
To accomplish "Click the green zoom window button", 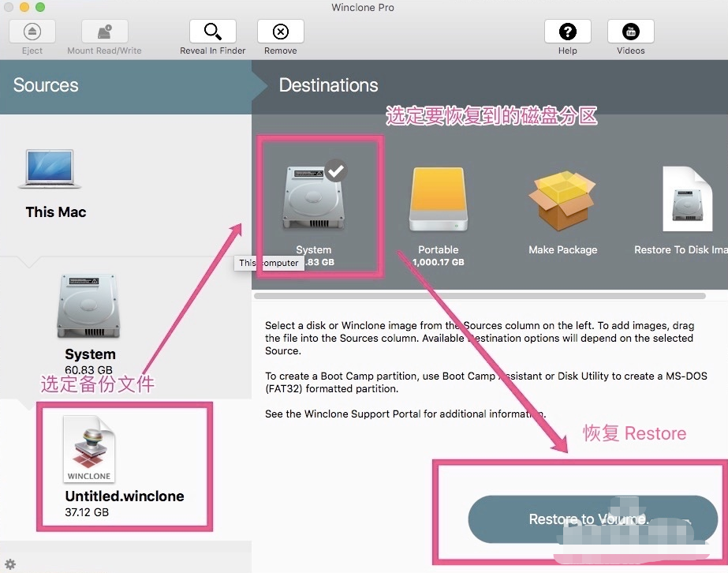I will 40,6.
